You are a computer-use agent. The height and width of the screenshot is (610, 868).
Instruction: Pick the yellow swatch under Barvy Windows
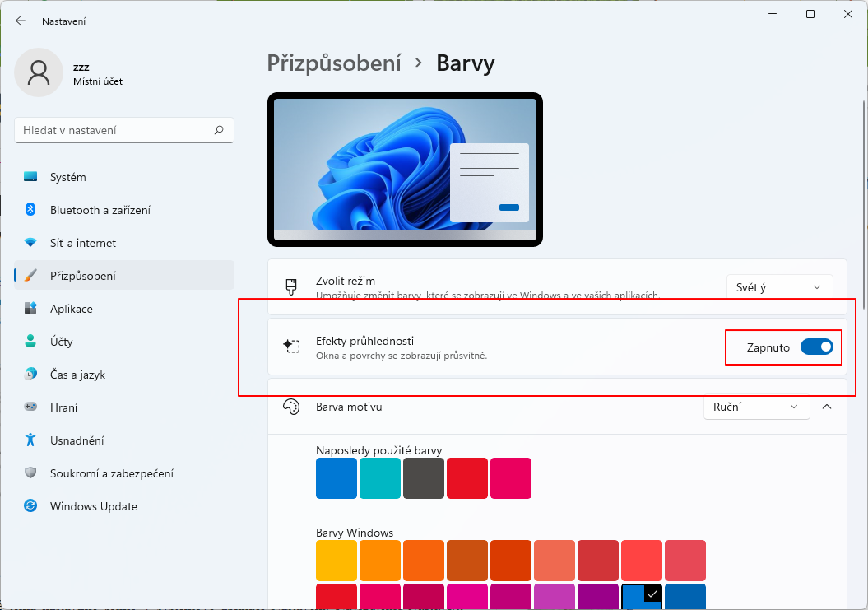point(336,560)
